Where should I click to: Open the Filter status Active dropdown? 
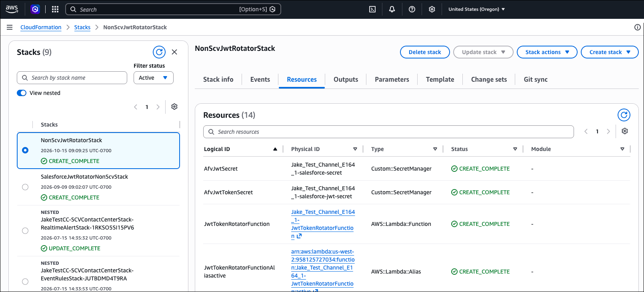(154, 78)
